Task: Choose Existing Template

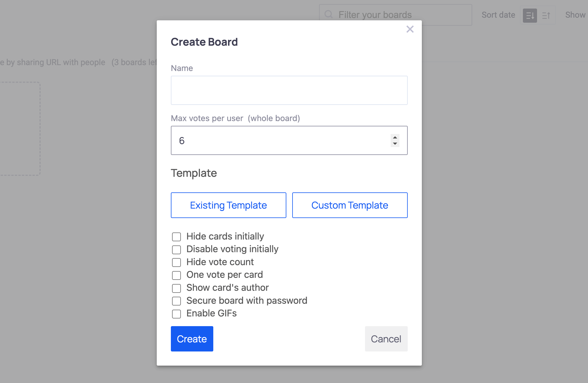Action: click(228, 205)
